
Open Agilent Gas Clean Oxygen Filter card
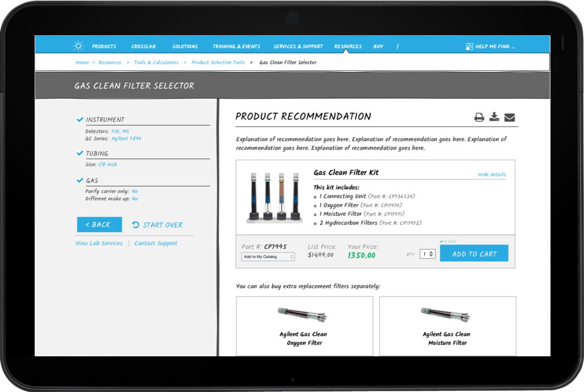(x=304, y=326)
